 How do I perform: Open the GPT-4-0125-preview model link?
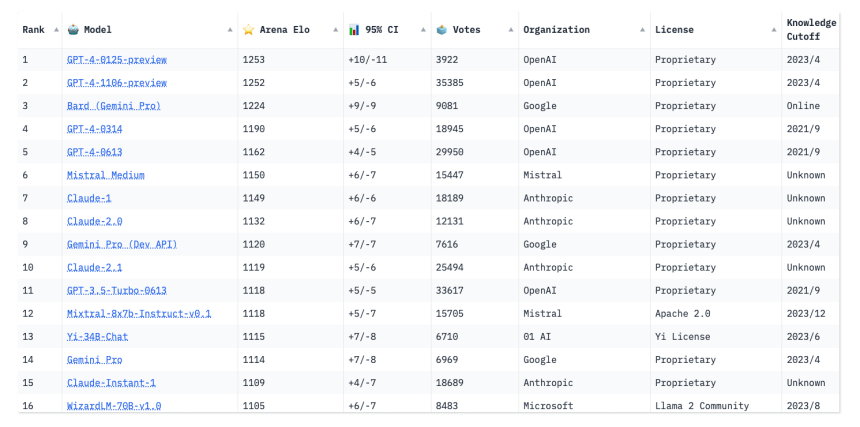(x=117, y=60)
